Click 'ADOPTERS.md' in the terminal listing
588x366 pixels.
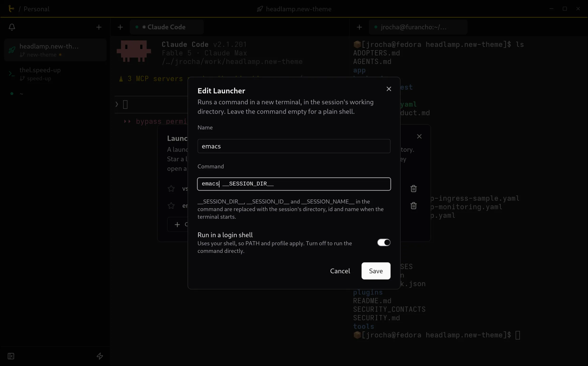[x=376, y=53]
